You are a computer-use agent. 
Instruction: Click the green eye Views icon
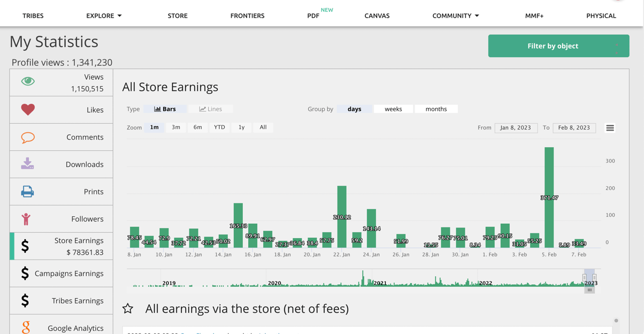click(x=28, y=81)
